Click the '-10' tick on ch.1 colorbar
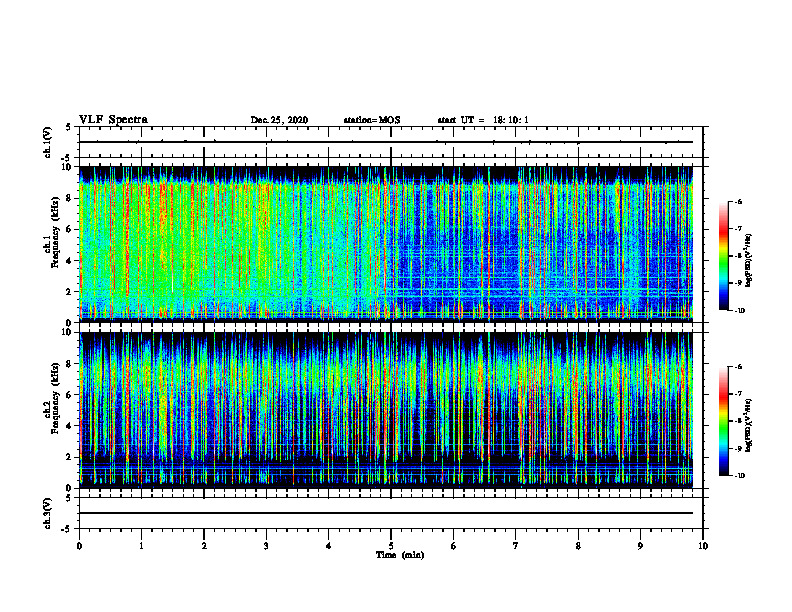The height and width of the screenshot is (612, 792). [x=740, y=311]
